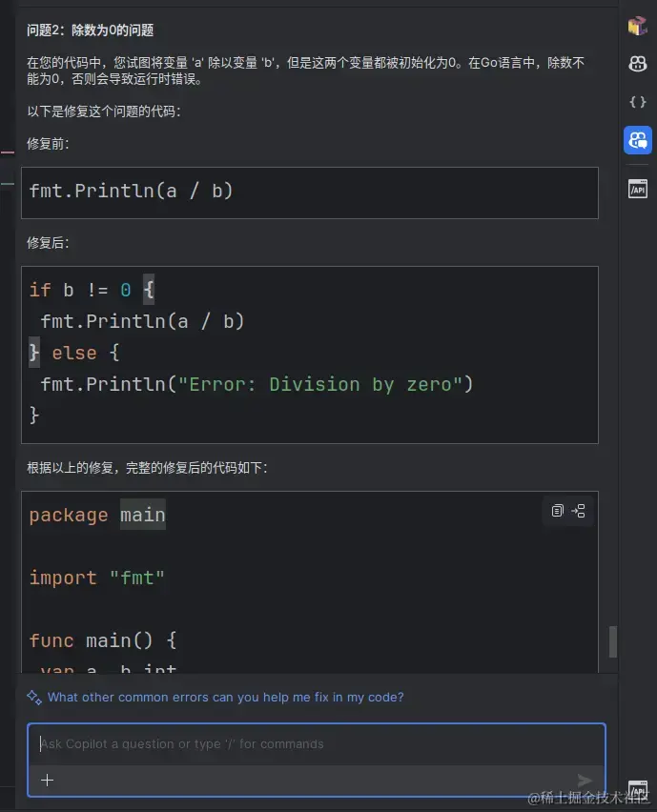
Task: Click the 修复前 code block fmt.Println line
Action: 131,192
